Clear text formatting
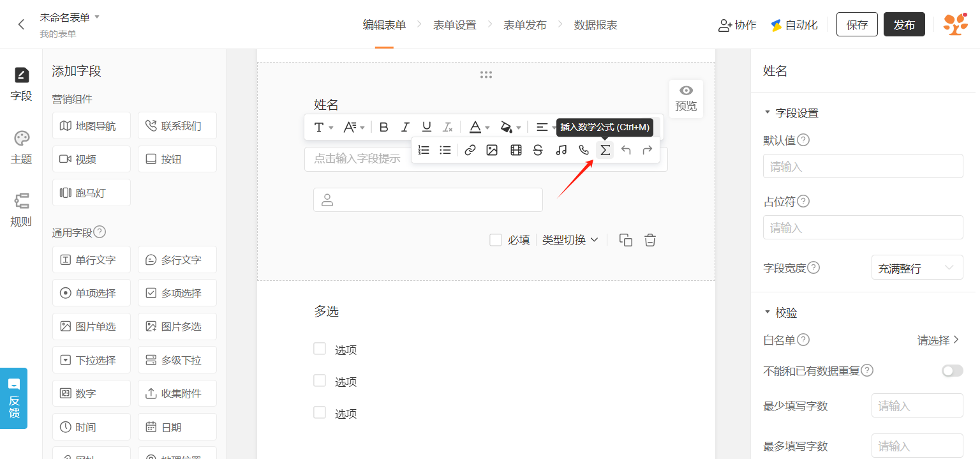 448,127
